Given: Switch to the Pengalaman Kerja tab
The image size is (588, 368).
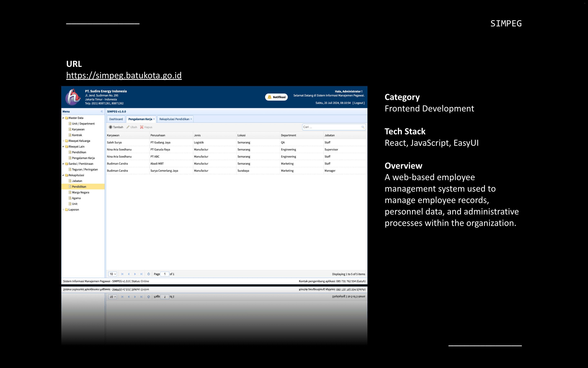Looking at the screenshot, I should pos(140,119).
